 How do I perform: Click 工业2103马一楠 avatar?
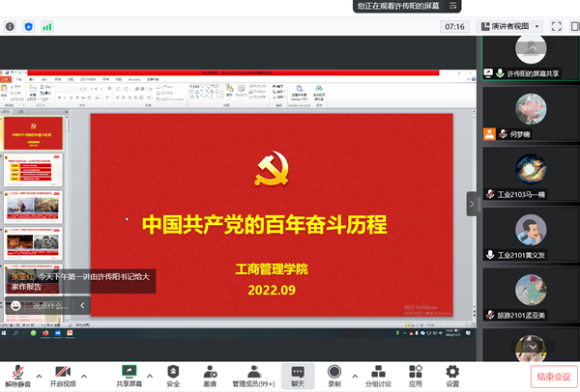pos(531,169)
